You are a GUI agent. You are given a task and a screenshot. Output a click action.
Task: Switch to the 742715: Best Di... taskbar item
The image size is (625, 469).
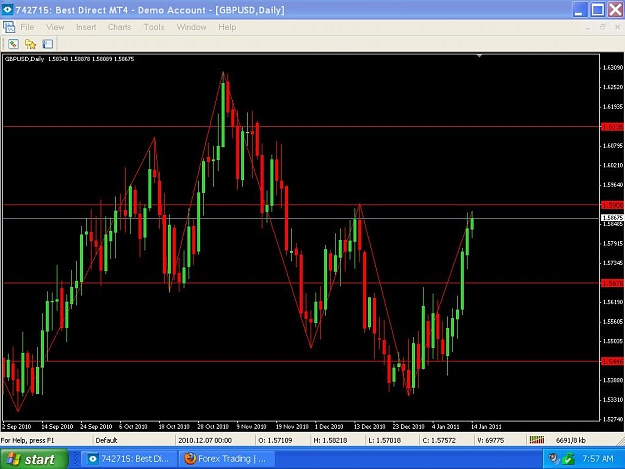pyautogui.click(x=129, y=459)
